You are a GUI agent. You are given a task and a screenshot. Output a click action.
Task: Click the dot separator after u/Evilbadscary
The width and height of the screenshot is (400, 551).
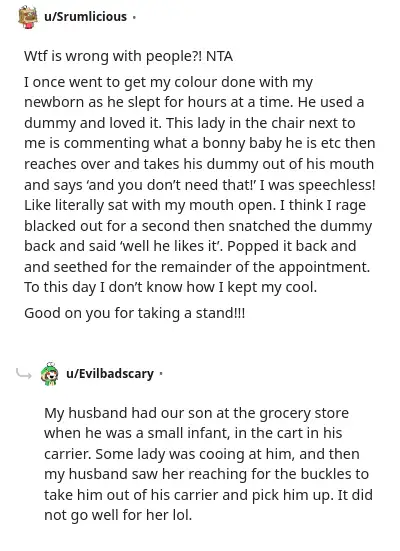161,374
